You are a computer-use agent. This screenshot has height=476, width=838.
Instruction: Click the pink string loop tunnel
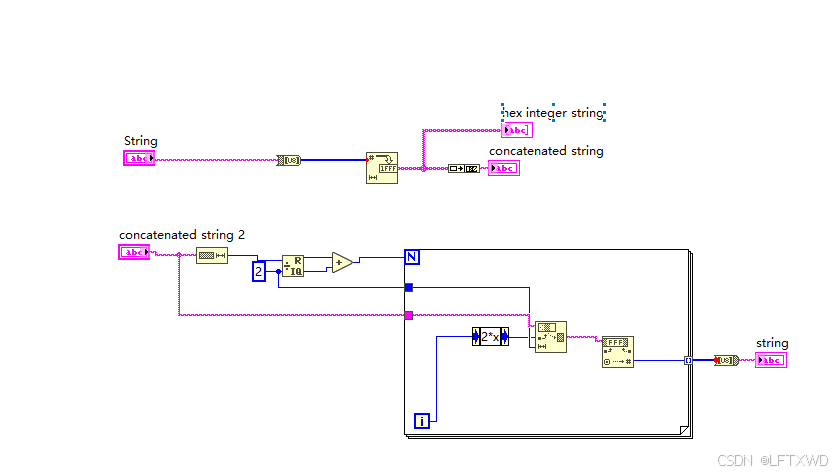(409, 315)
